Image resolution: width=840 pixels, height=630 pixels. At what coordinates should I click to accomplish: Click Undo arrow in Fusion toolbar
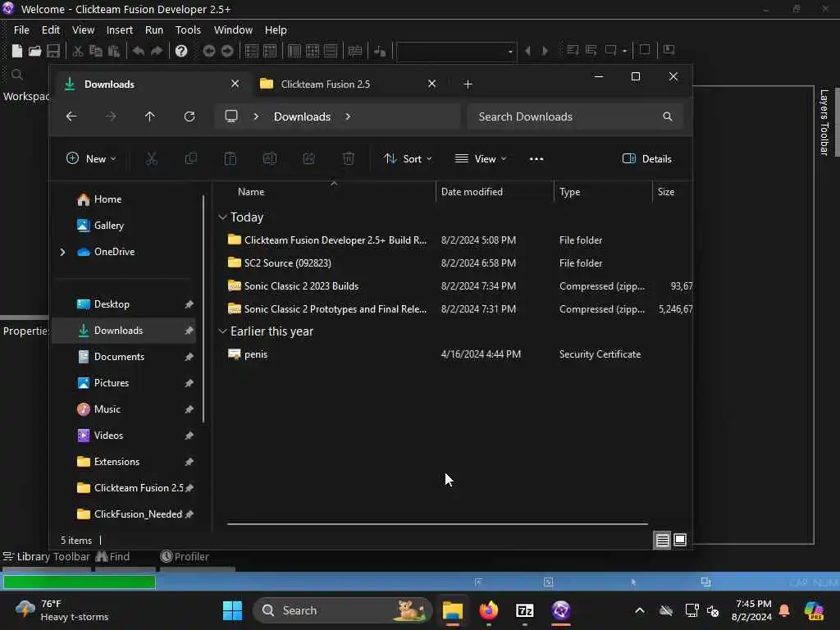tap(138, 51)
